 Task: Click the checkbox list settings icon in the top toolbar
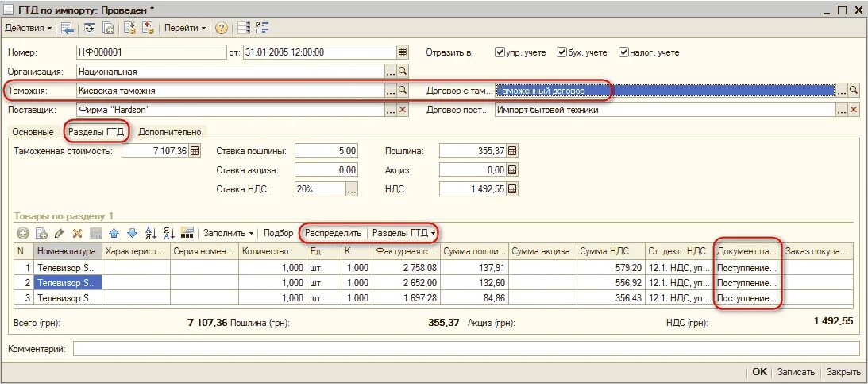coord(262,28)
